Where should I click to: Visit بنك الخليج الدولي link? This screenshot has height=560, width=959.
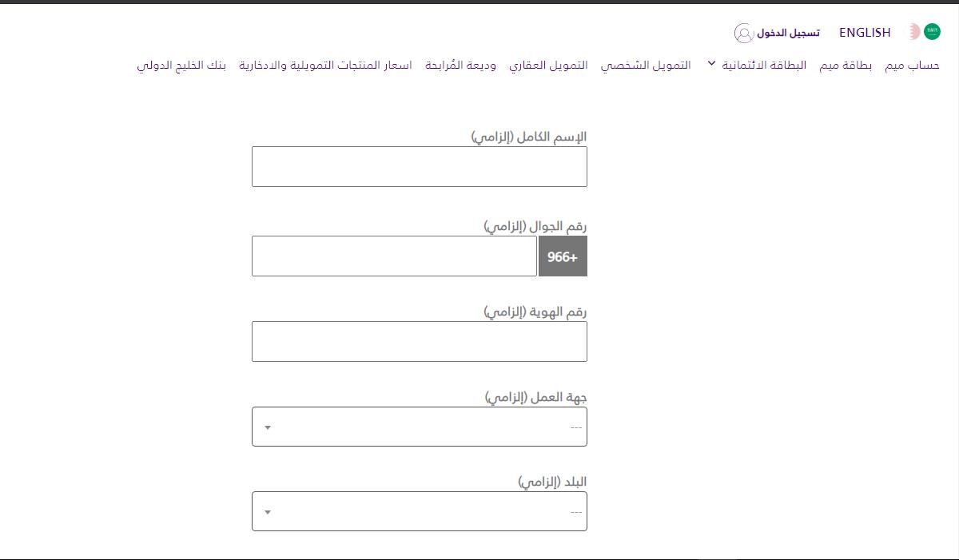(x=181, y=66)
